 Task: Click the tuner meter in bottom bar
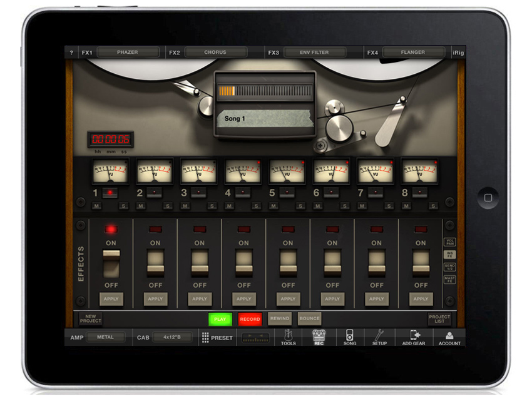(x=255, y=338)
